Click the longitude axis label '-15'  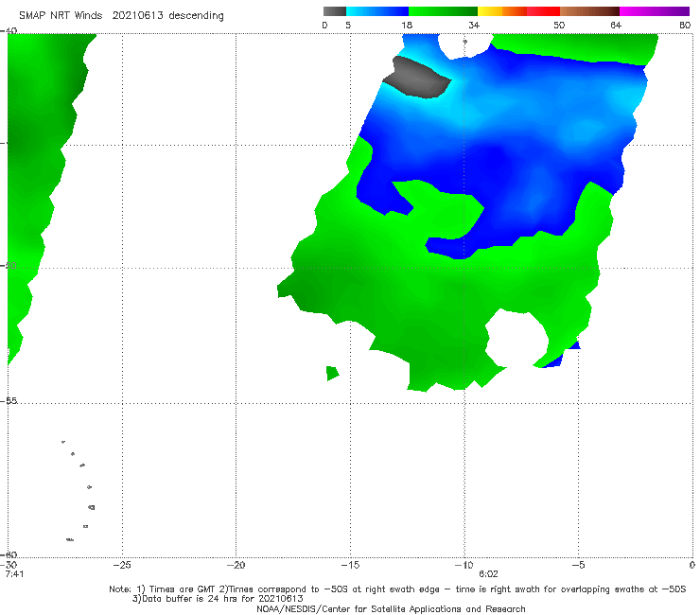pos(350,565)
